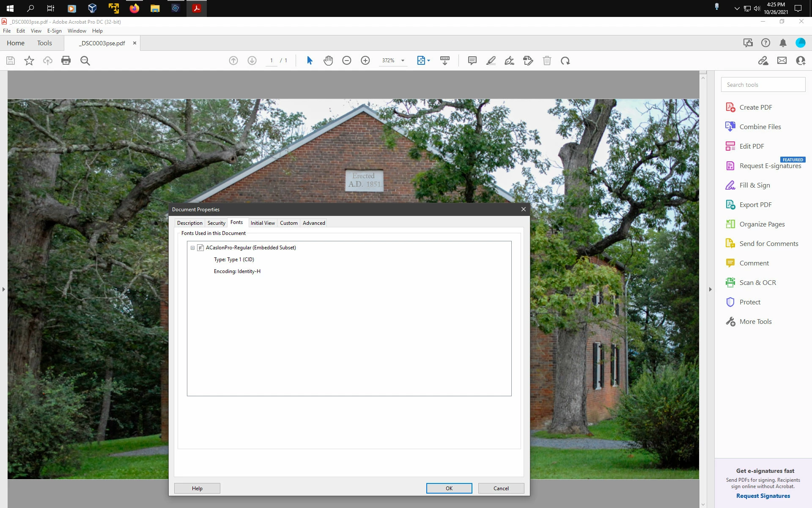Click the Print file icon
Screen dimensions: 812x508
tap(66, 61)
